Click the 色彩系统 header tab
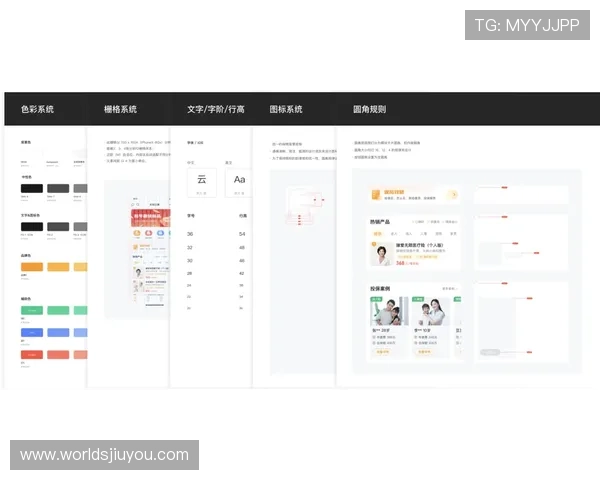 pos(37,109)
